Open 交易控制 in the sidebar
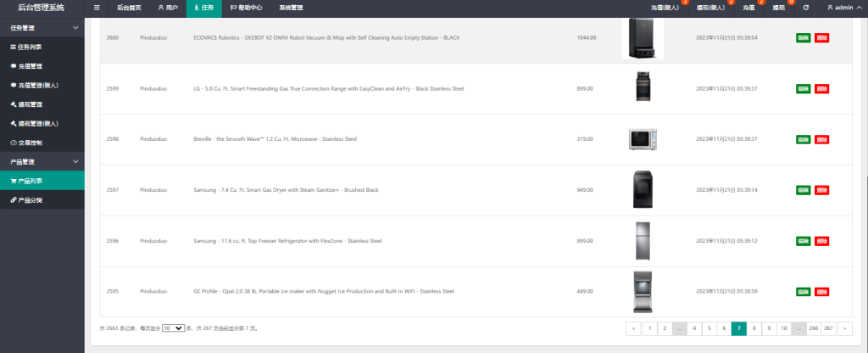 pos(29,142)
